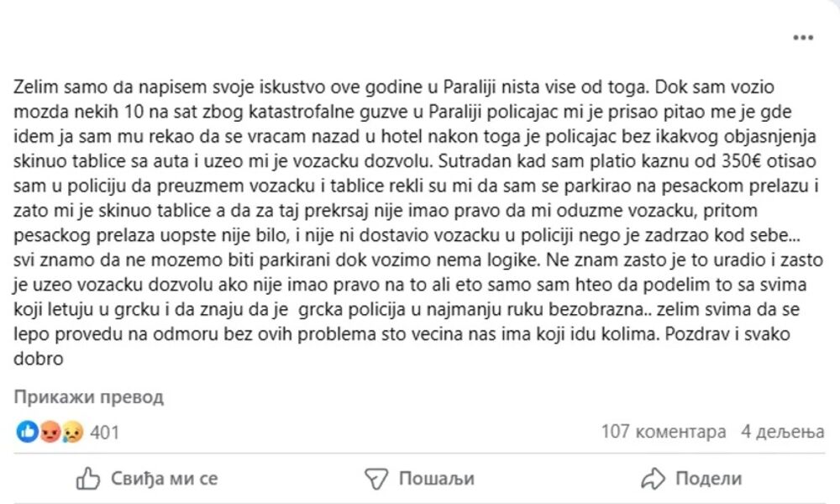The image size is (840, 504).
Task: Click the thumbs-up outline icon to like
Action: coord(88,479)
